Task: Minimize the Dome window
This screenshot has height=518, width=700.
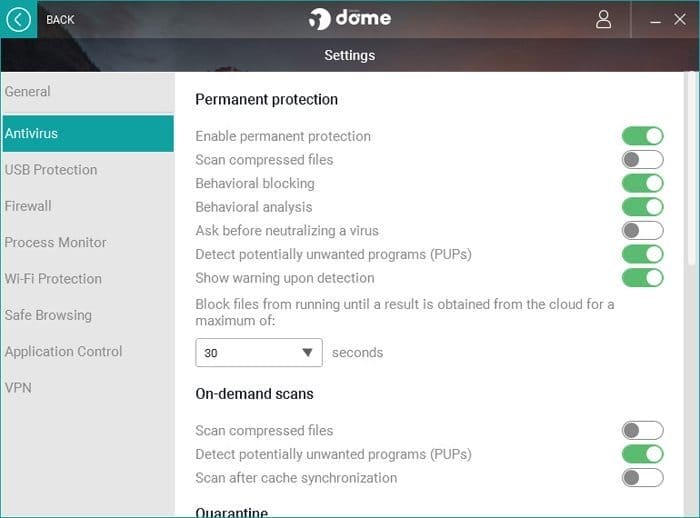Action: click(x=655, y=21)
